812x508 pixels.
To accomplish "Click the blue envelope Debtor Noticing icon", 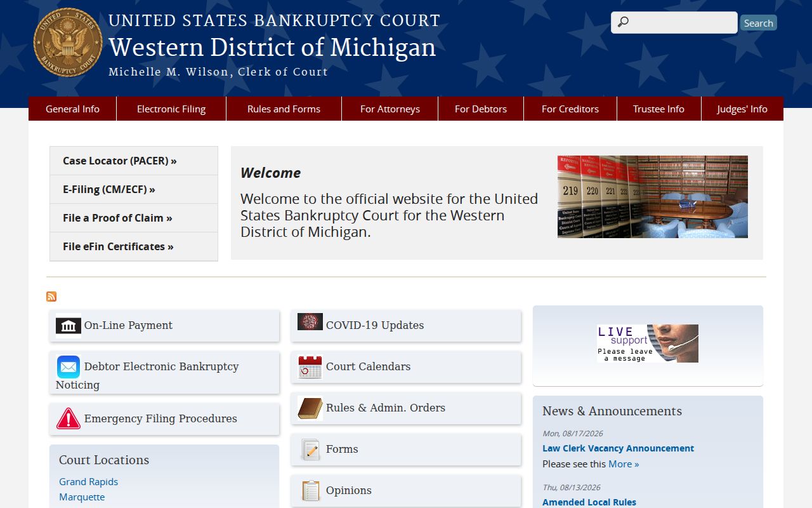I will tap(69, 367).
